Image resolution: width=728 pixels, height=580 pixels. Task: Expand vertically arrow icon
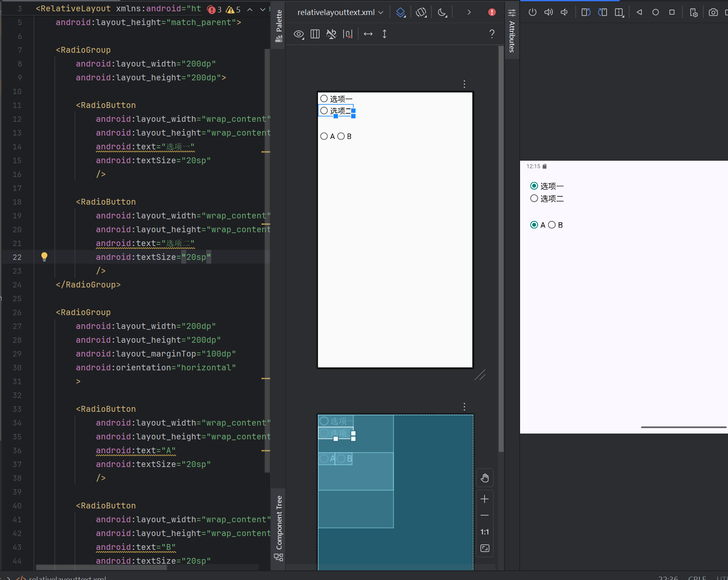385,34
